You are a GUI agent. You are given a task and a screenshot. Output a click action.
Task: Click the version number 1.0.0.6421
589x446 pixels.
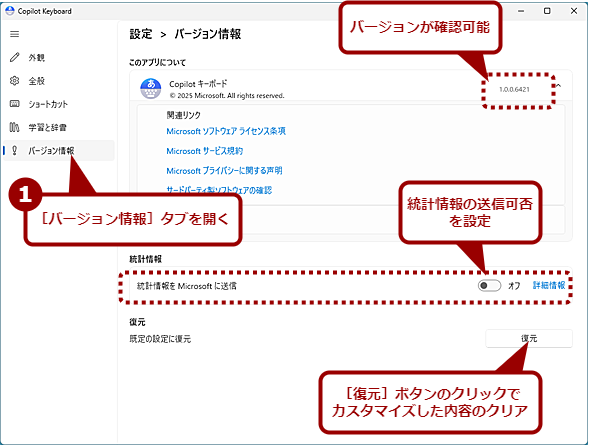coord(514,89)
